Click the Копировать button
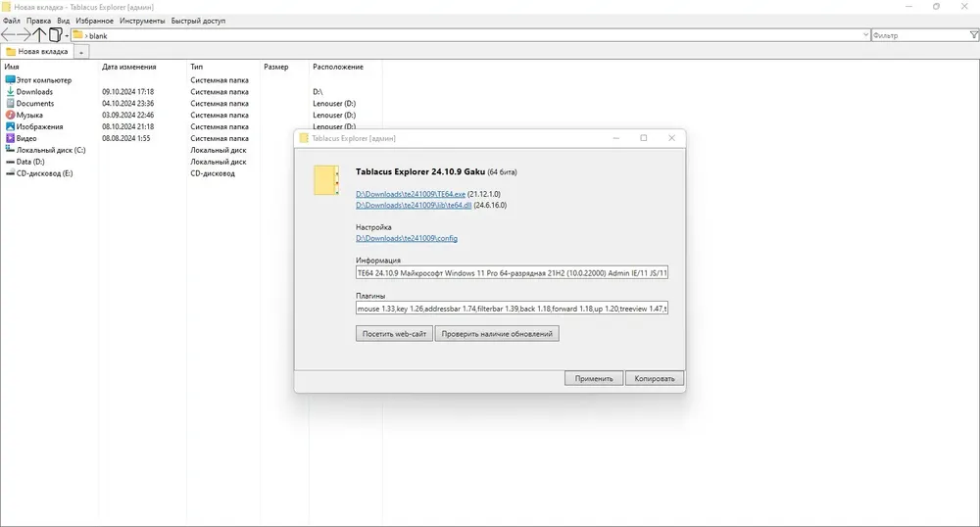Image resolution: width=980 pixels, height=527 pixels. tap(655, 378)
